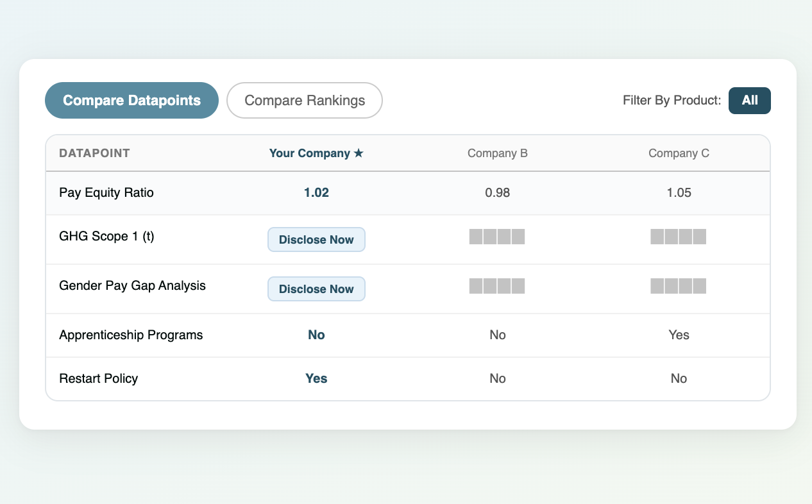The image size is (812, 504).
Task: Click Company C's hidden GHG Scope 1 value
Action: 679,237
